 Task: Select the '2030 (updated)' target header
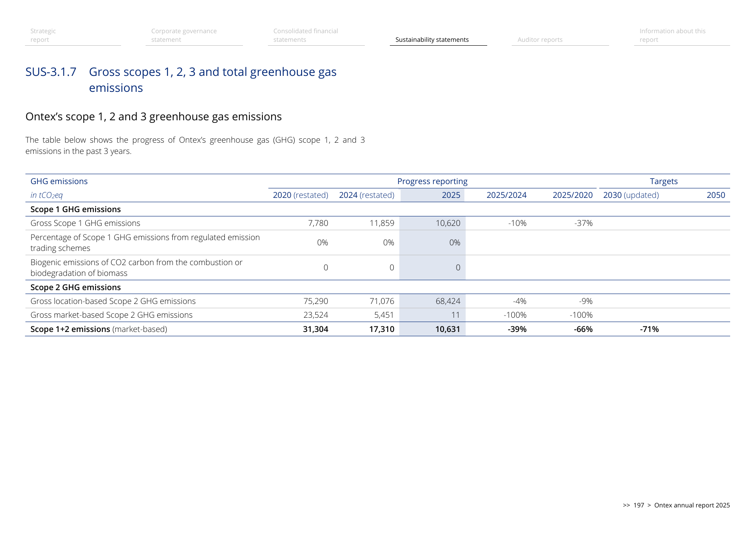[631, 195]
